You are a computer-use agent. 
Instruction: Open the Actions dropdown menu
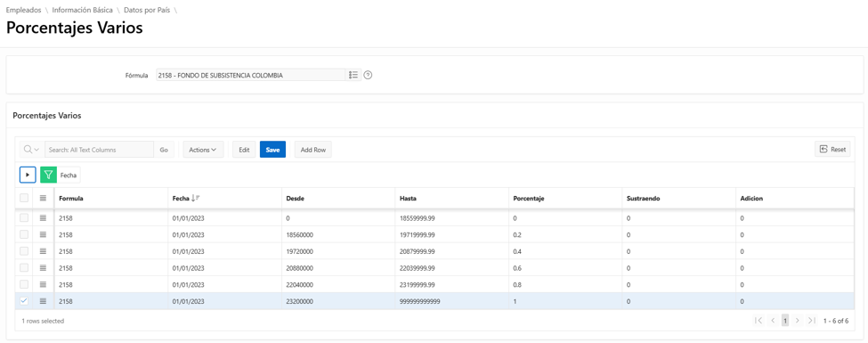203,150
